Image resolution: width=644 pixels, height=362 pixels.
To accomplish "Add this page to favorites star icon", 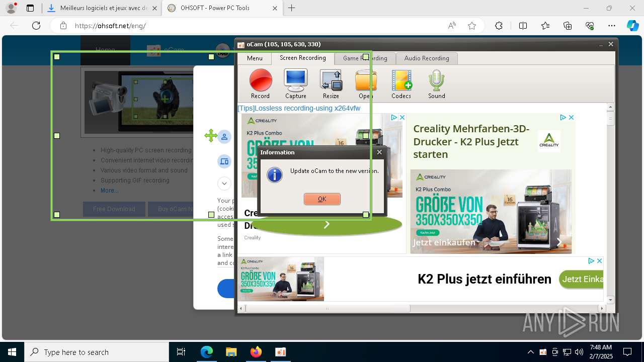I will coord(472,26).
